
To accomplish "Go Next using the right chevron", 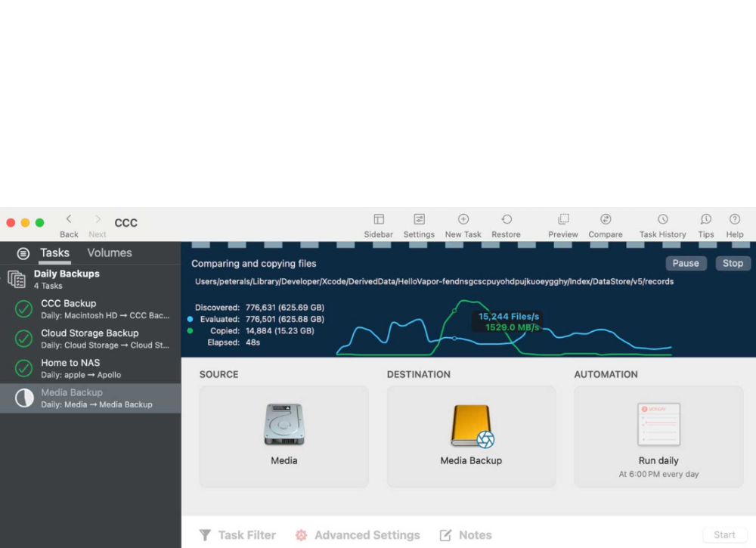I will pos(98,219).
